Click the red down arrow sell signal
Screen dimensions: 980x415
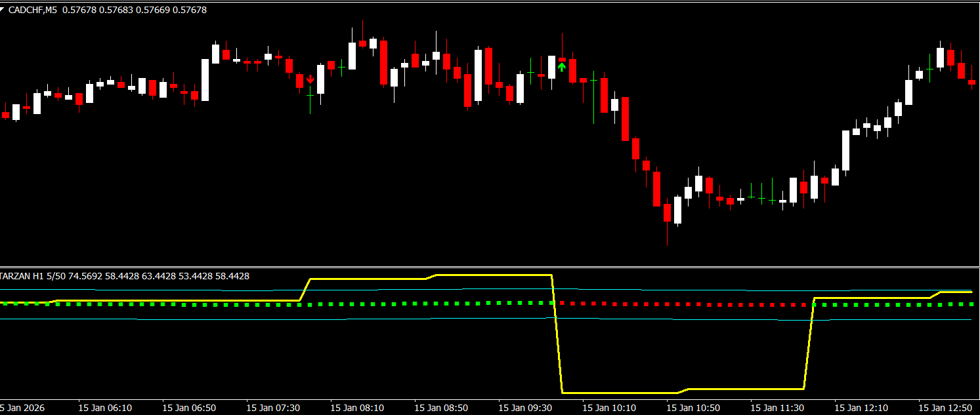click(x=310, y=79)
